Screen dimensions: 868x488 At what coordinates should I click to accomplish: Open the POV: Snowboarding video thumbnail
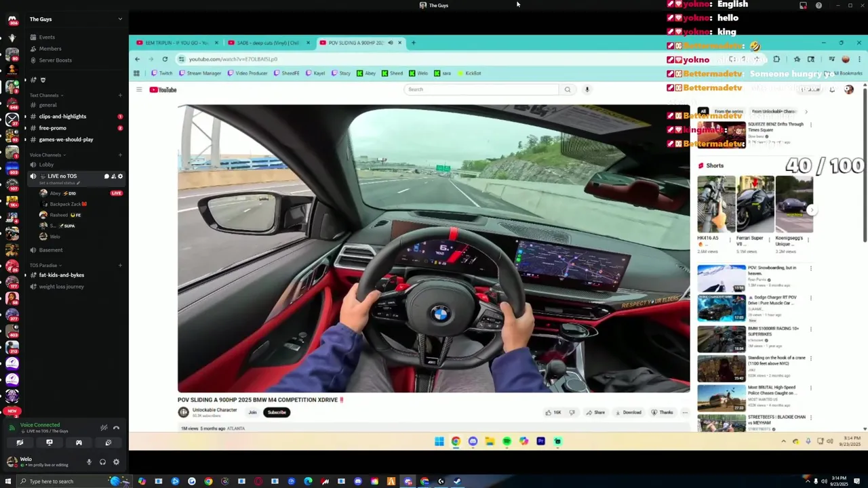click(x=722, y=279)
